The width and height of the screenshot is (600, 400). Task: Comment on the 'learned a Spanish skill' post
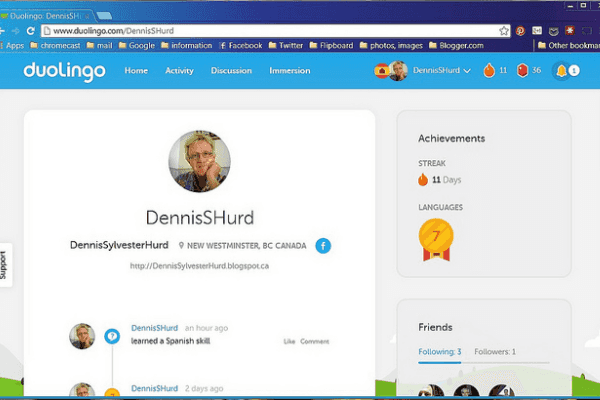click(315, 341)
